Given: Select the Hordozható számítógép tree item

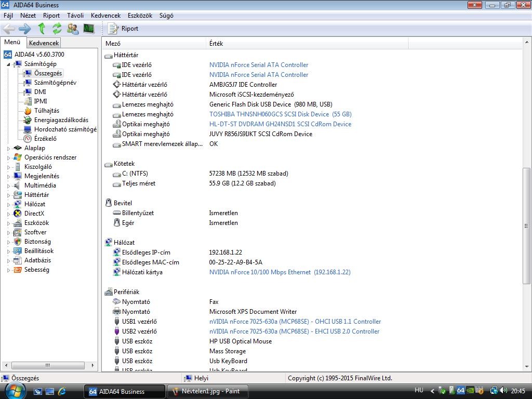Looking at the screenshot, I should pos(65,129).
